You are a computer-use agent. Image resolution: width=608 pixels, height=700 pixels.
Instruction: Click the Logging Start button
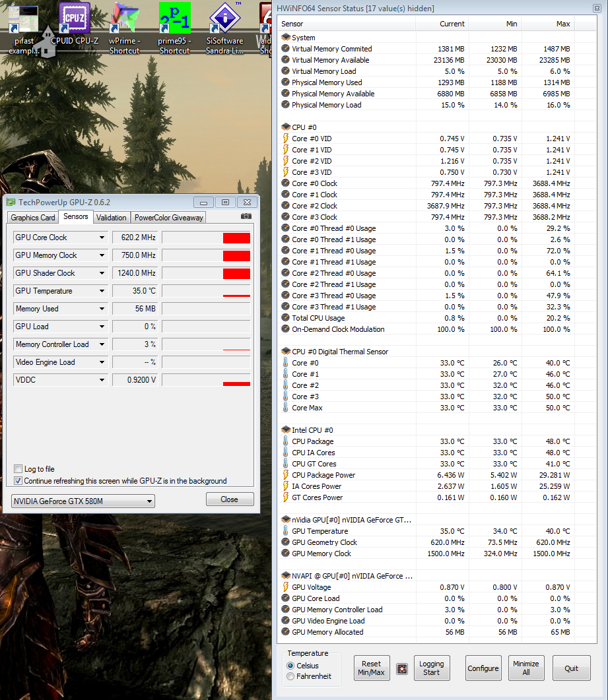432,668
